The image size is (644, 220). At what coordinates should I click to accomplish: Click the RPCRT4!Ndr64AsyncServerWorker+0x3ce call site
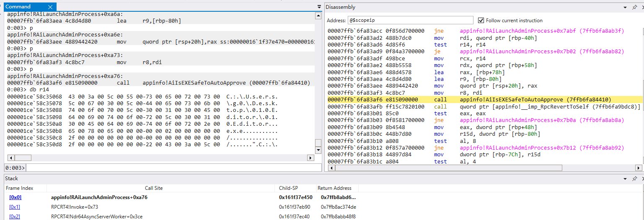coord(97,217)
